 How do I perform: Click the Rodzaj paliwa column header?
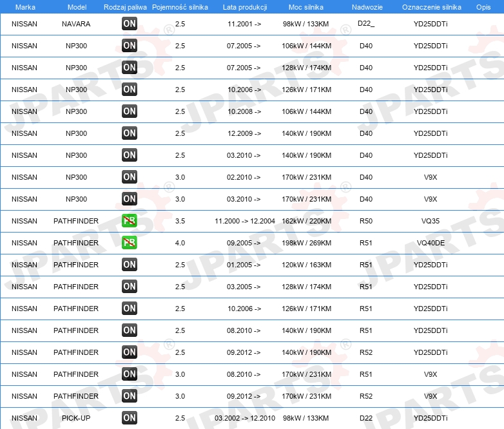click(x=125, y=7)
